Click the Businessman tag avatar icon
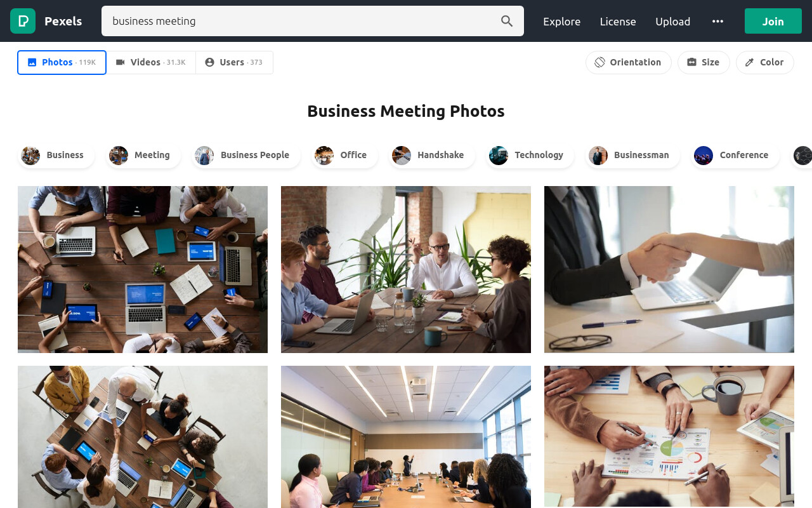This screenshot has height=508, width=812. point(598,155)
